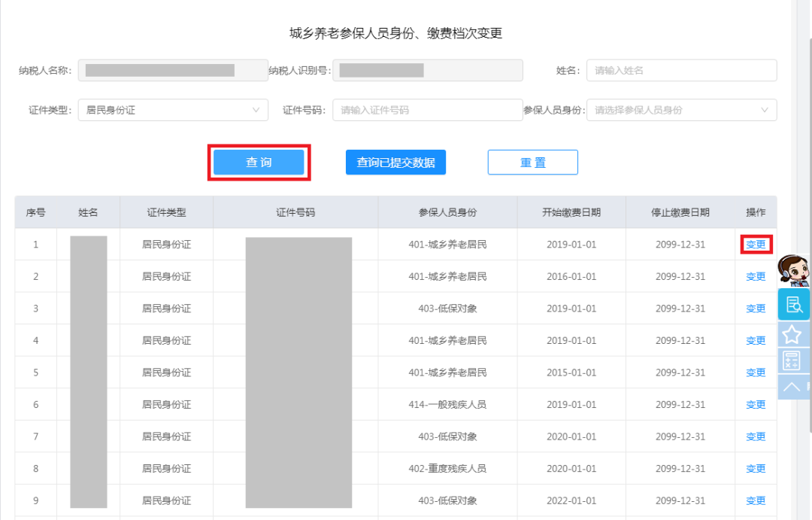
Task: Click the star favorites sidebar icon
Action: point(793,334)
